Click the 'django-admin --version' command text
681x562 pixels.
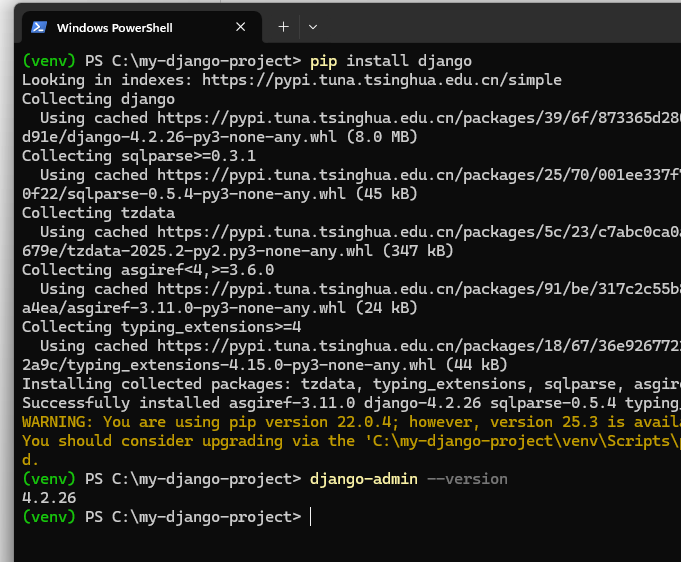409,479
